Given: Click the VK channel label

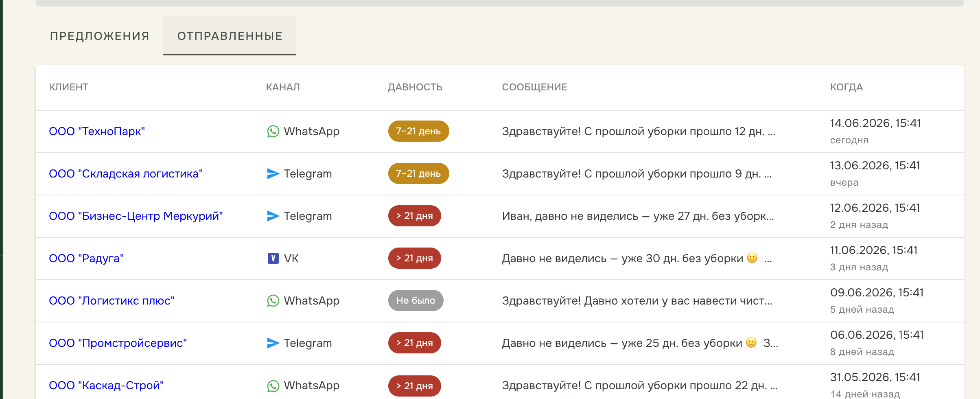Looking at the screenshot, I should click(x=291, y=259).
